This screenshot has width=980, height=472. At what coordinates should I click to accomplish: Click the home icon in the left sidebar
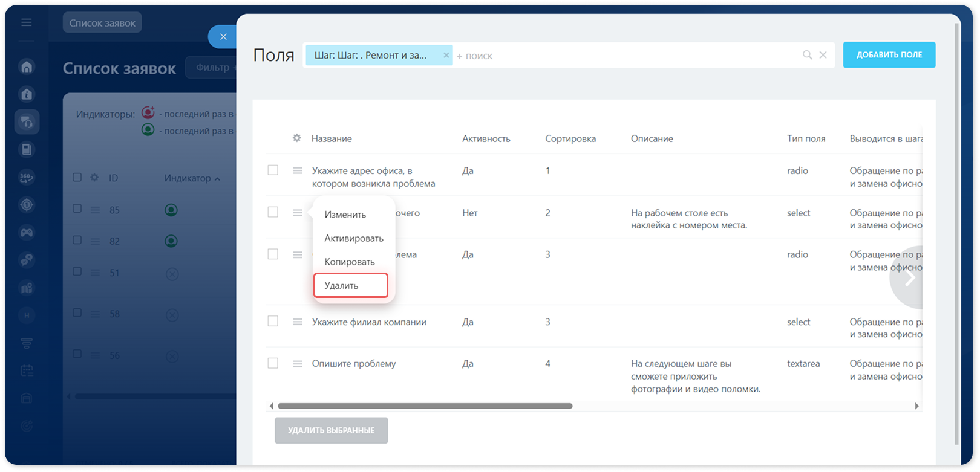coord(27,66)
